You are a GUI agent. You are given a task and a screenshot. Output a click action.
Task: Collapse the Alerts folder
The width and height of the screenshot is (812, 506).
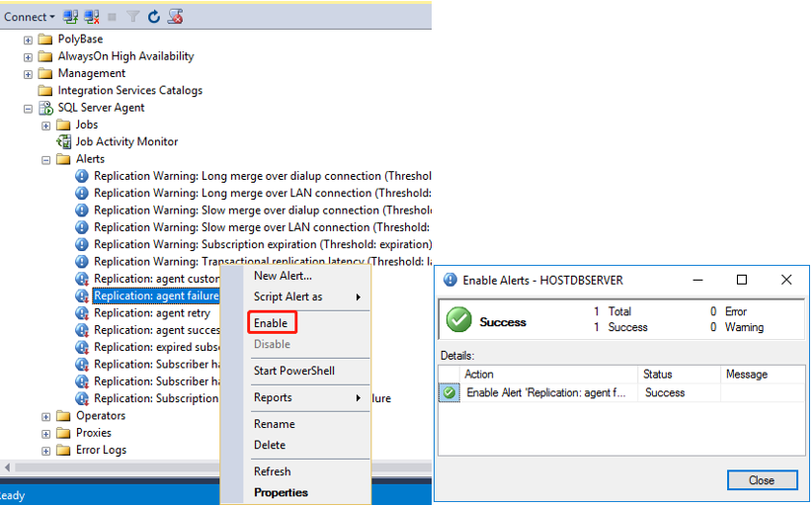(45, 159)
